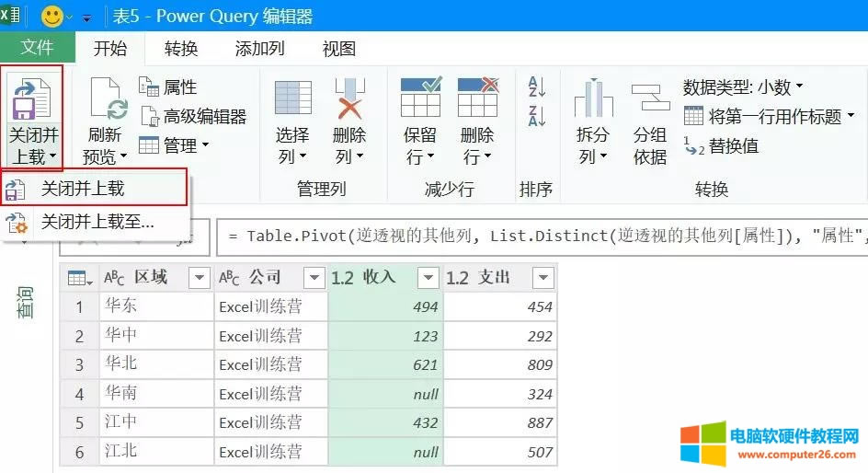This screenshot has height=473, width=868.
Task: Open the 支出 column filter dropdown
Action: [543, 278]
